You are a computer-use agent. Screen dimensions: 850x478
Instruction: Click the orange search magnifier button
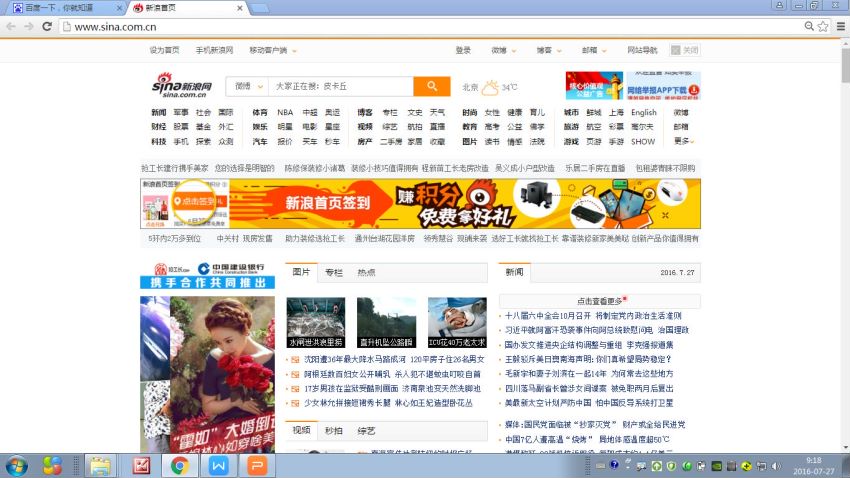pyautogui.click(x=432, y=86)
